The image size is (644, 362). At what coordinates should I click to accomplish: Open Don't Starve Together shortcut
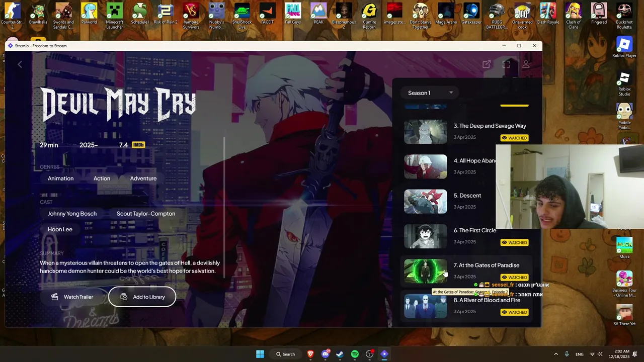[x=421, y=16]
